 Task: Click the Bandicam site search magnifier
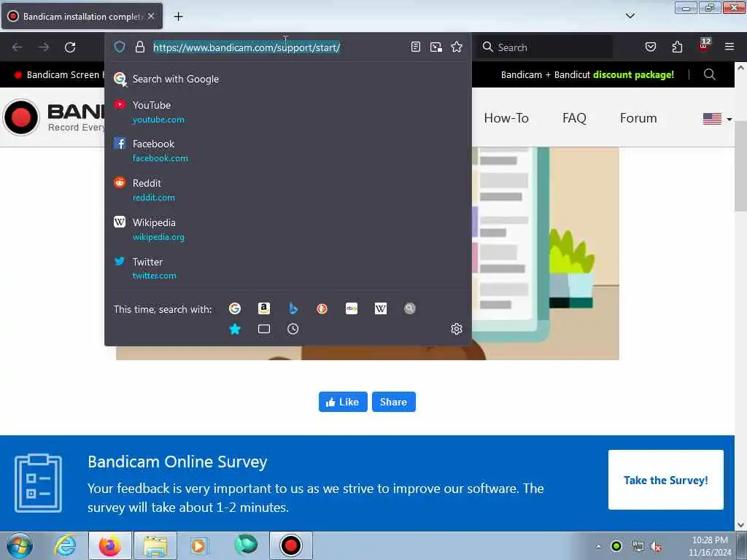point(709,75)
